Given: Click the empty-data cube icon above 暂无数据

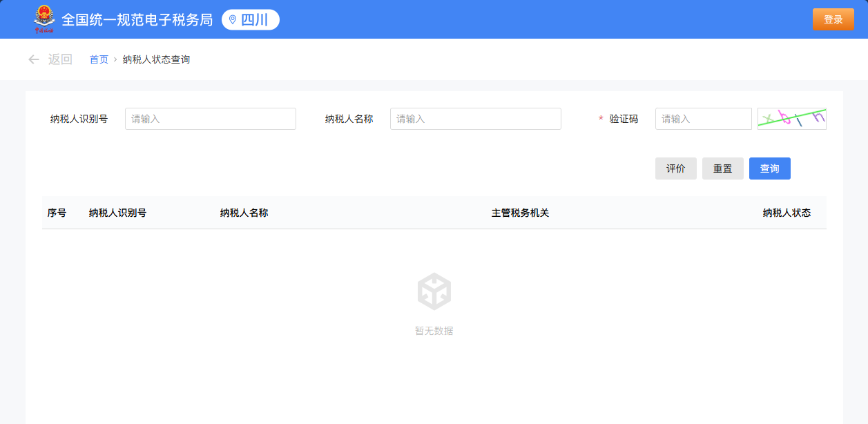Looking at the screenshot, I should (434, 292).
